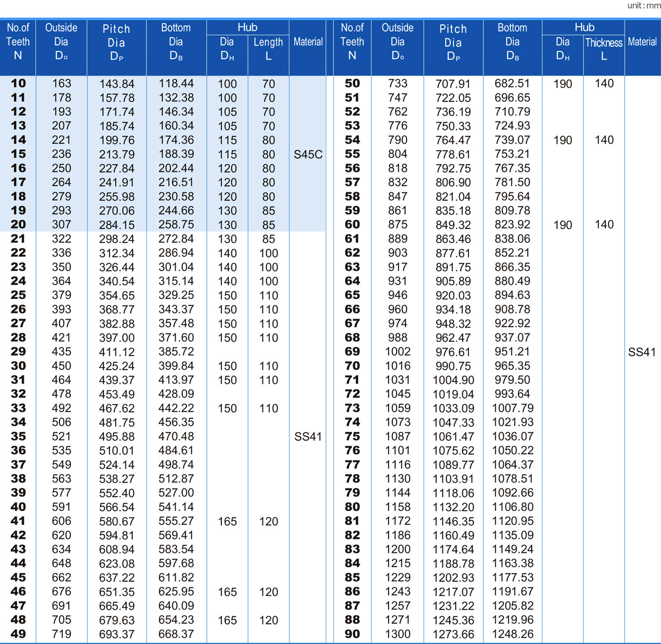Select pitch diameter value 764.47

click(453, 140)
